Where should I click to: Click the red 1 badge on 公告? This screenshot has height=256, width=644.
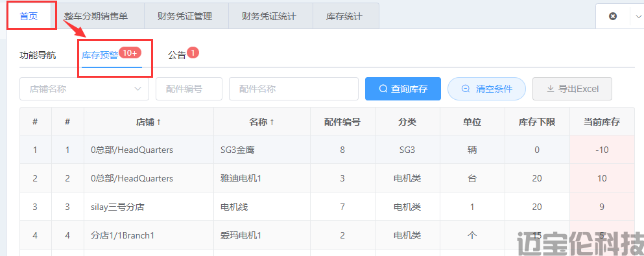pos(193,52)
